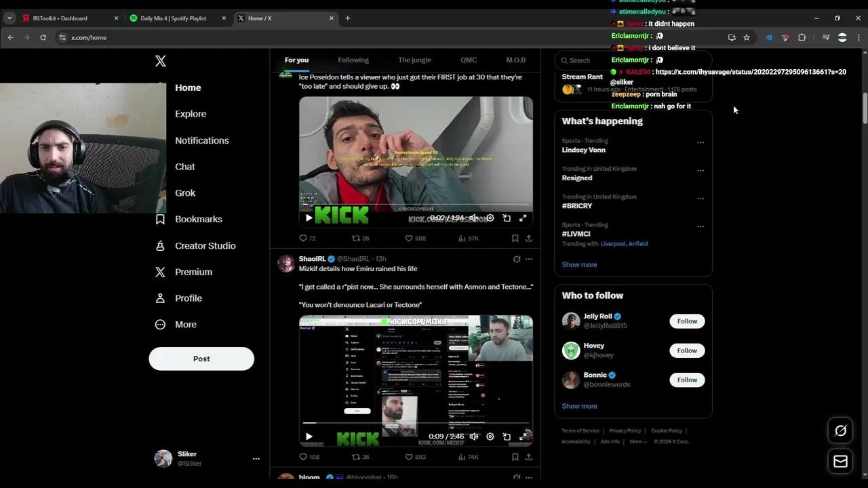The height and width of the screenshot is (488, 868).
Task: Click the Premium X icon in sidebar
Action: (160, 272)
